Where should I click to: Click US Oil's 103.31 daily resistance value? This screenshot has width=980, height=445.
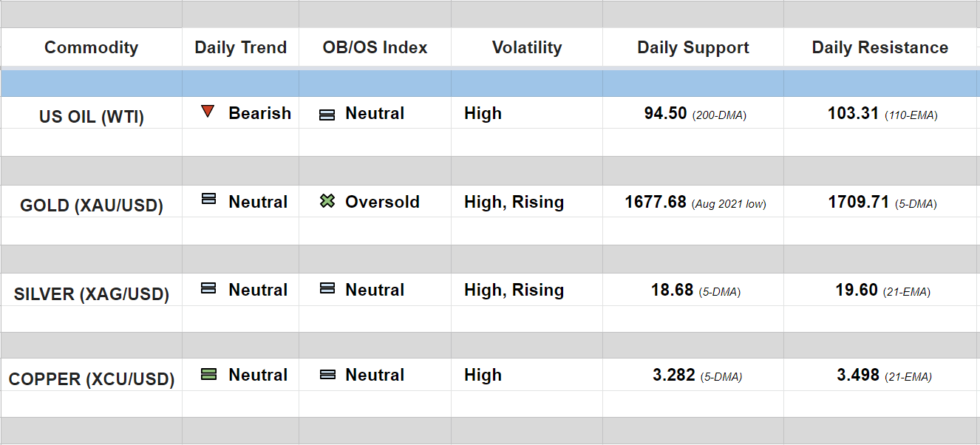pyautogui.click(x=853, y=113)
